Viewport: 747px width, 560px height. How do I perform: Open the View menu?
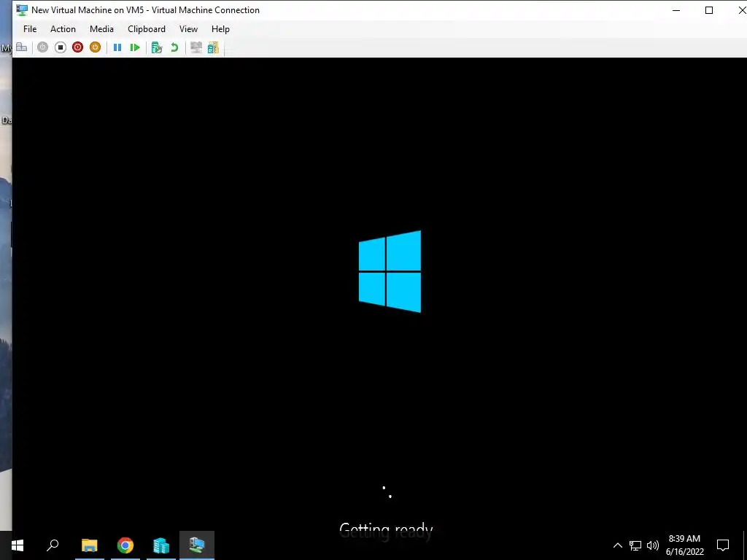(x=188, y=29)
